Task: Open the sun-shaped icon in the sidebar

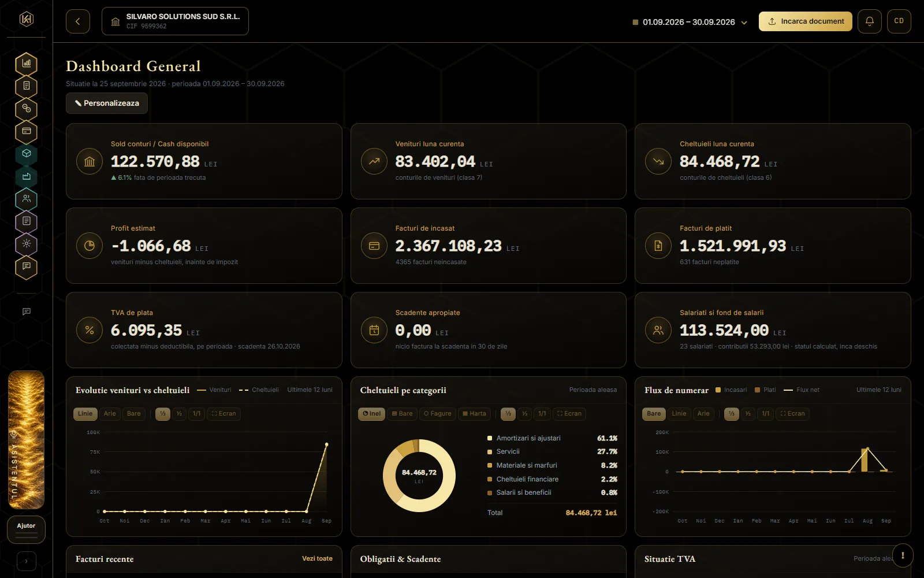Action: (x=27, y=244)
